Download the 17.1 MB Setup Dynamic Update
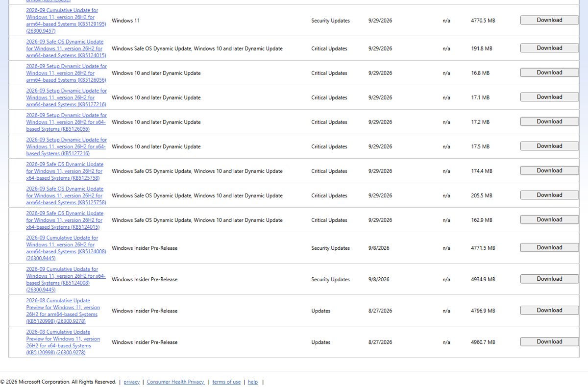 549,97
